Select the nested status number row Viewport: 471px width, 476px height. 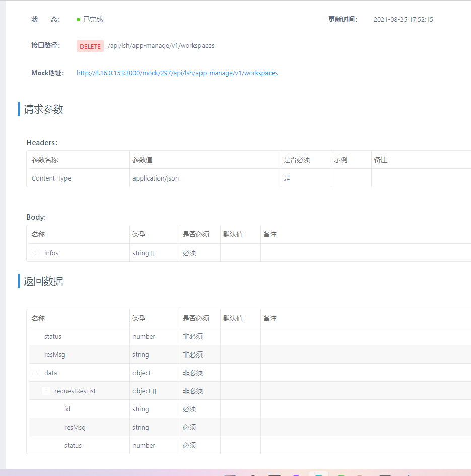[x=250, y=445]
